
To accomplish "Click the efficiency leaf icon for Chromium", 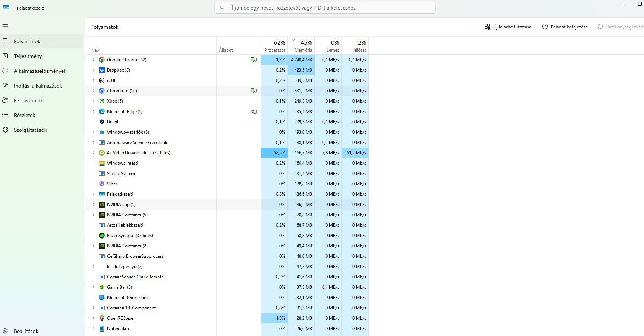I will [254, 91].
